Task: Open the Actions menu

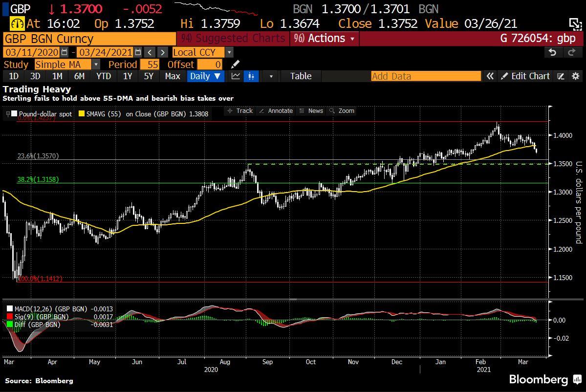Action: pyautogui.click(x=325, y=38)
